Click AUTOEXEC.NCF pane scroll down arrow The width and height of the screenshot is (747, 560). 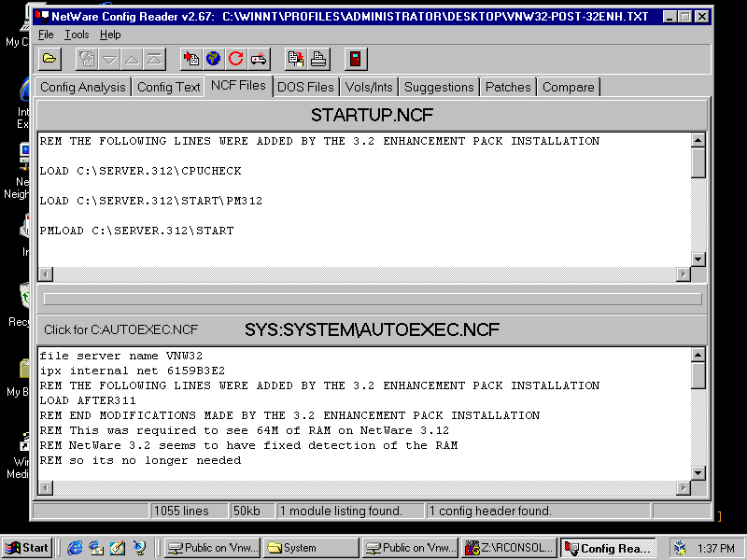[698, 473]
